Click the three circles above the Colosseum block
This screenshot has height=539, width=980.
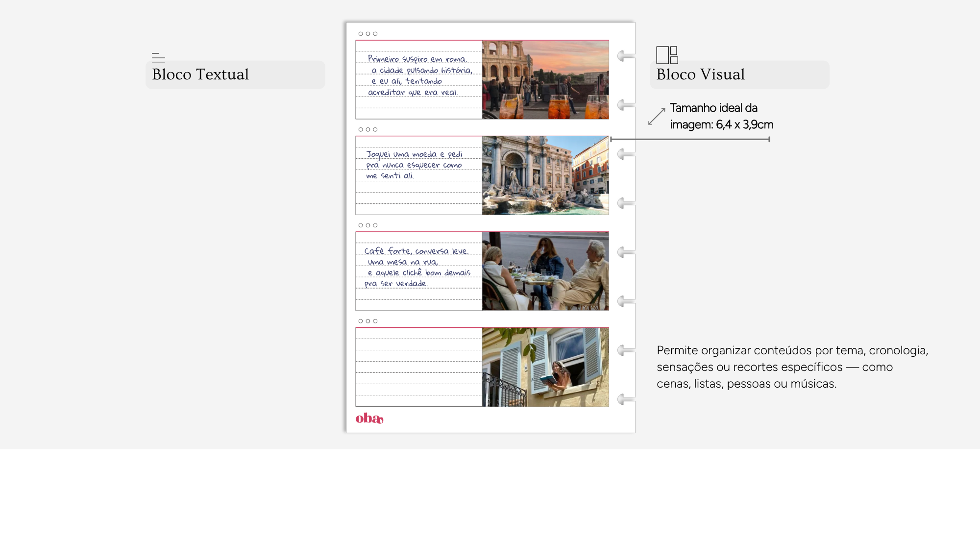click(368, 34)
